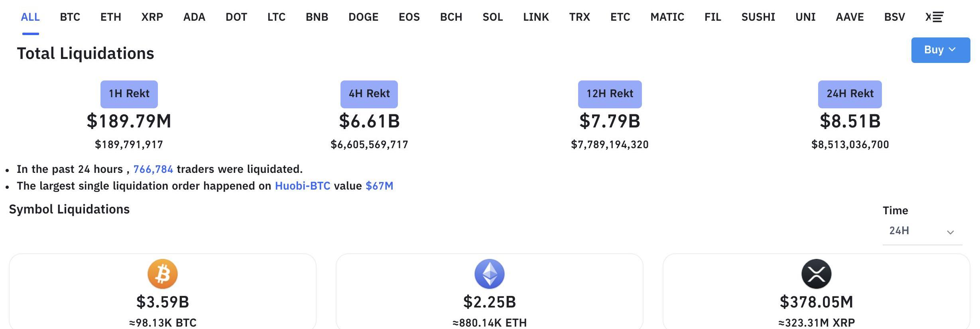Open the 766,784 traders link

pyautogui.click(x=153, y=169)
